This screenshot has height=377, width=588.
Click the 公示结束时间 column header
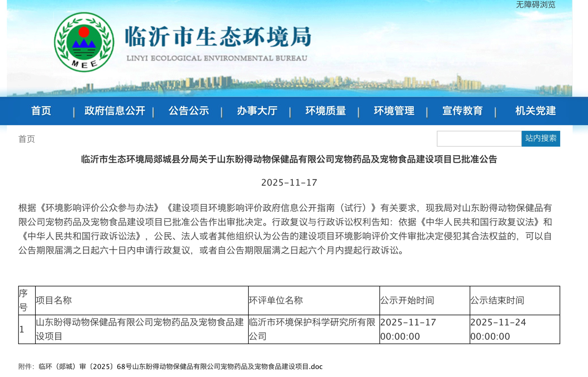[x=497, y=300]
